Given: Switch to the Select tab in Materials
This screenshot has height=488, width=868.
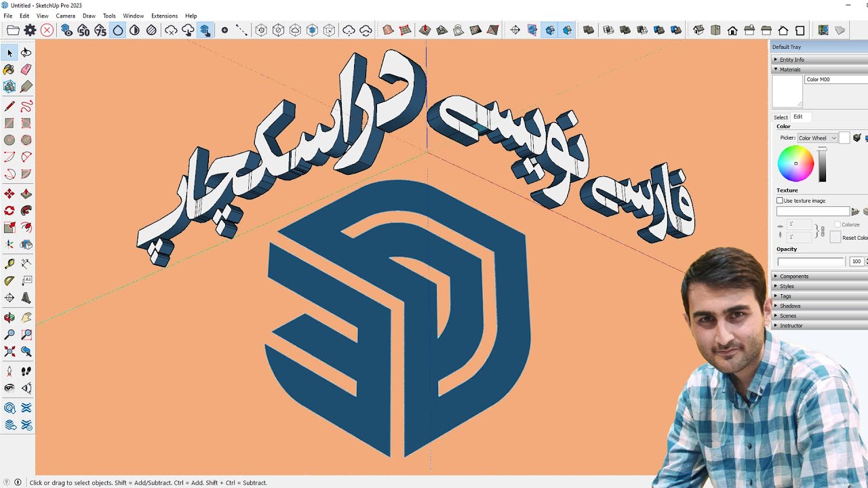Looking at the screenshot, I should tap(781, 117).
